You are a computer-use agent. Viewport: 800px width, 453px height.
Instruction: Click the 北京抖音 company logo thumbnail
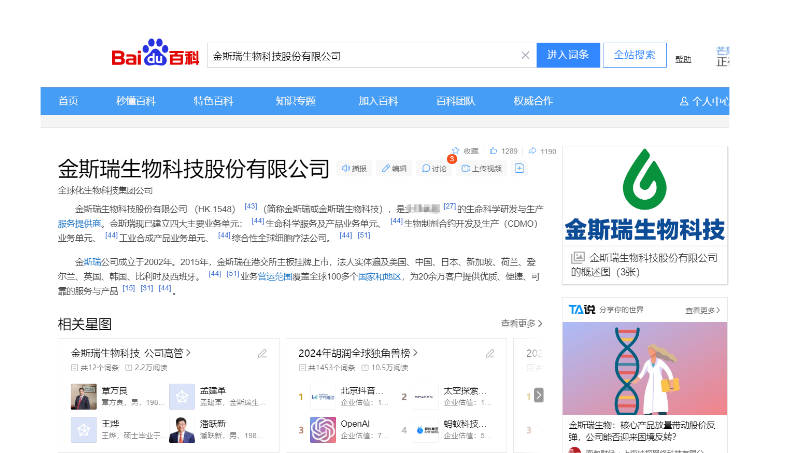pyautogui.click(x=323, y=396)
